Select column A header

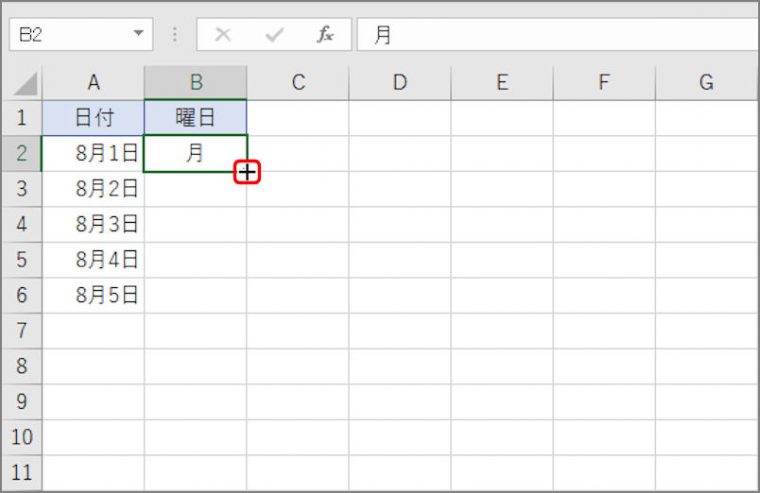tap(94, 83)
